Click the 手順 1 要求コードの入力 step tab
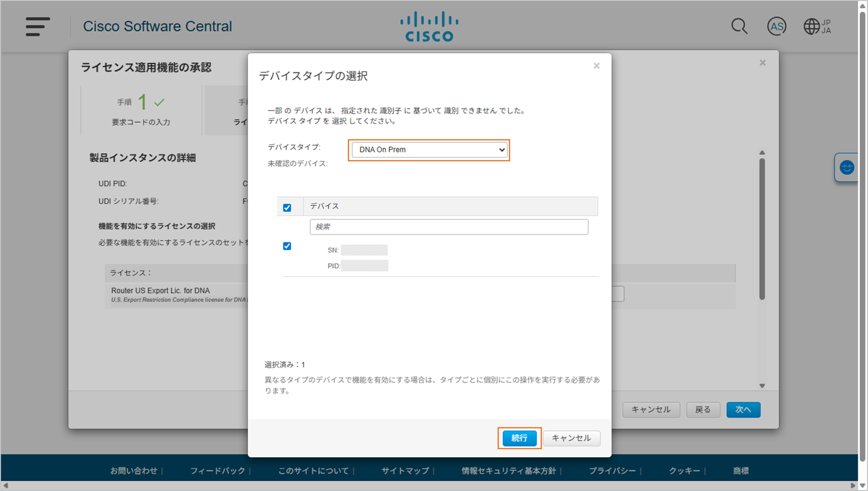Image resolution: width=868 pixels, height=491 pixels. pos(141,110)
